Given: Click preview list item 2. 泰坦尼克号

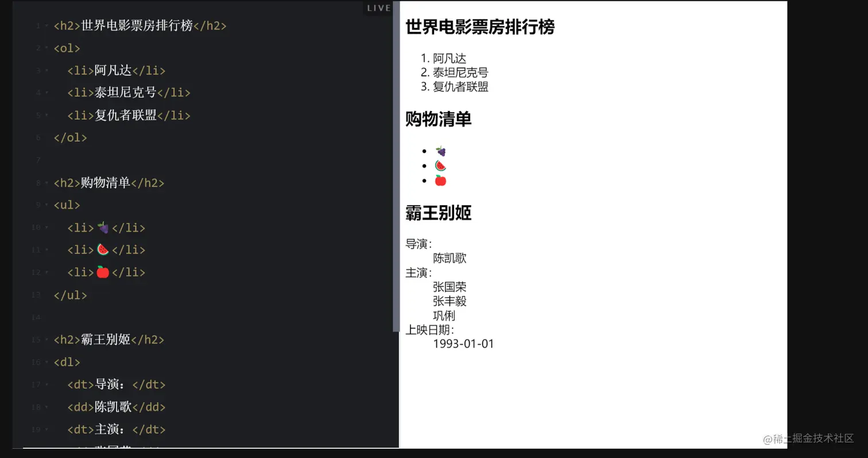Looking at the screenshot, I should pyautogui.click(x=454, y=72).
